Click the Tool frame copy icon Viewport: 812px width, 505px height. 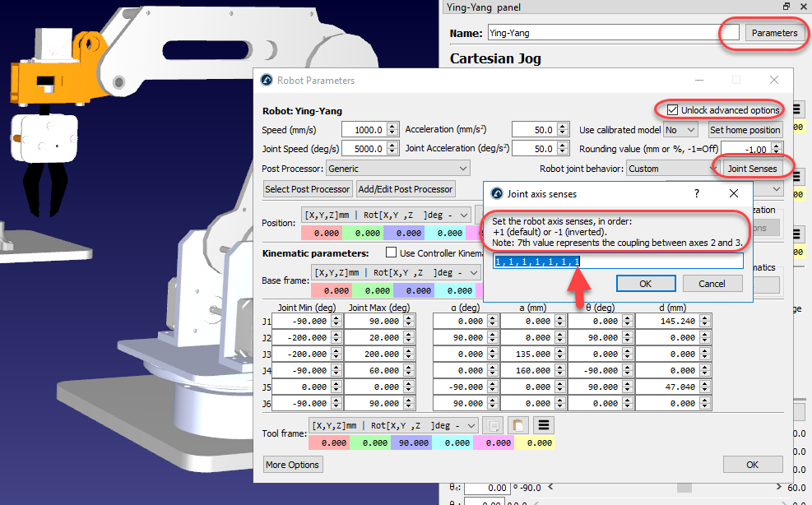[x=494, y=425]
